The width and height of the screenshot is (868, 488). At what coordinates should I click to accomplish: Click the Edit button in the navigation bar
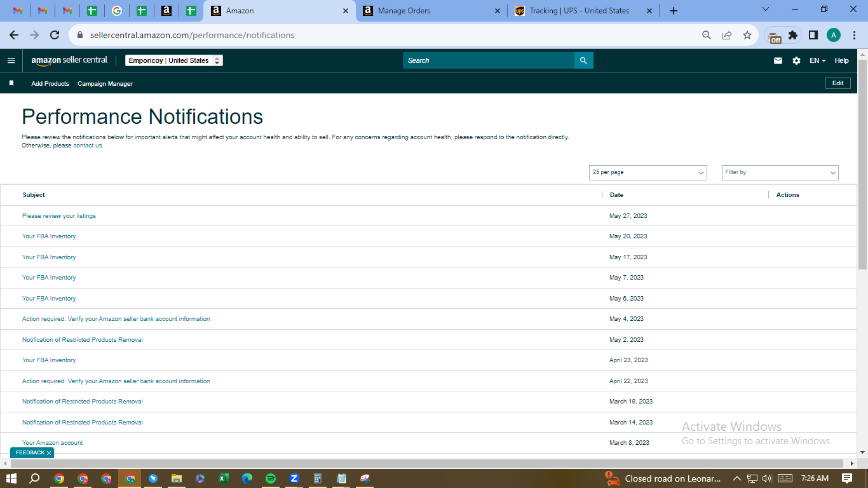(837, 83)
